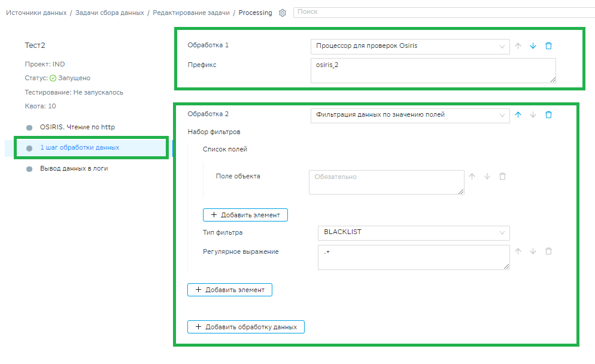
Task: Click the settings gear icon next to Processing
Action: click(283, 13)
